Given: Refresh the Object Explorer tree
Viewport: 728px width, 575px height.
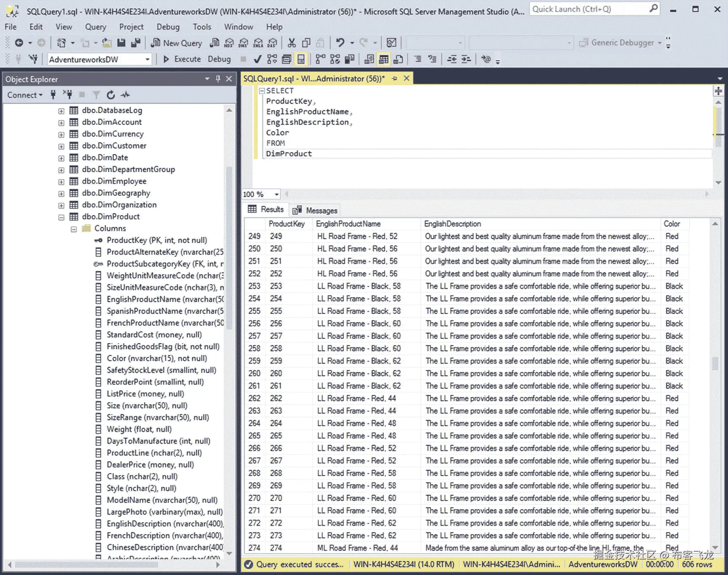Looking at the screenshot, I should point(111,95).
